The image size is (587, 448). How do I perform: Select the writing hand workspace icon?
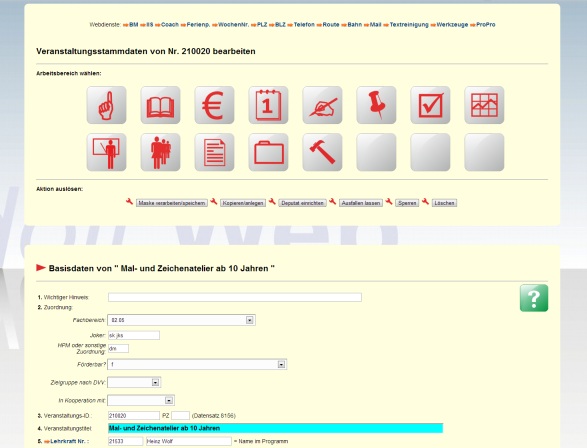(322, 105)
